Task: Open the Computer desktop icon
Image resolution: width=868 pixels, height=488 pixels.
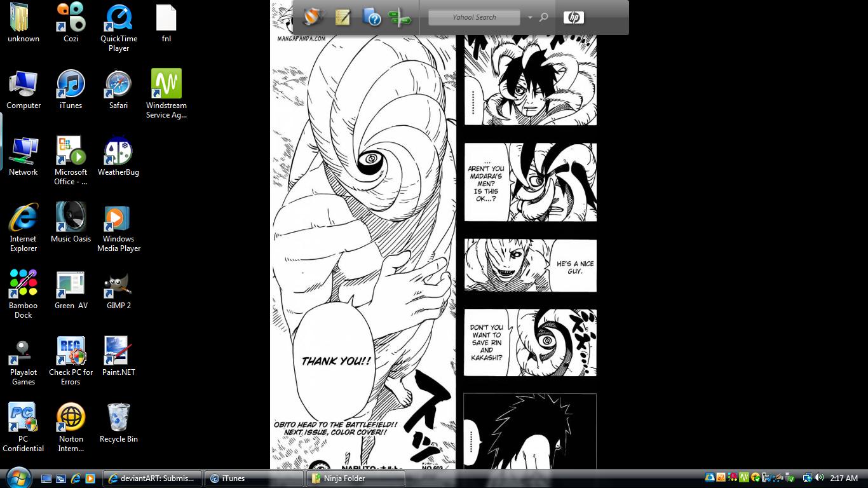Action: pos(24,90)
